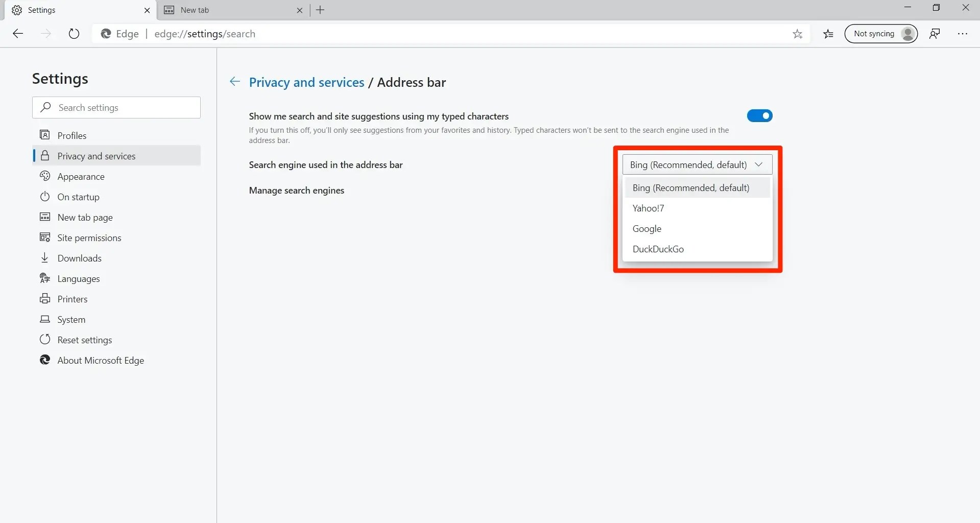Restore down the Edge browser window
The height and width of the screenshot is (523, 980).
(x=936, y=8)
